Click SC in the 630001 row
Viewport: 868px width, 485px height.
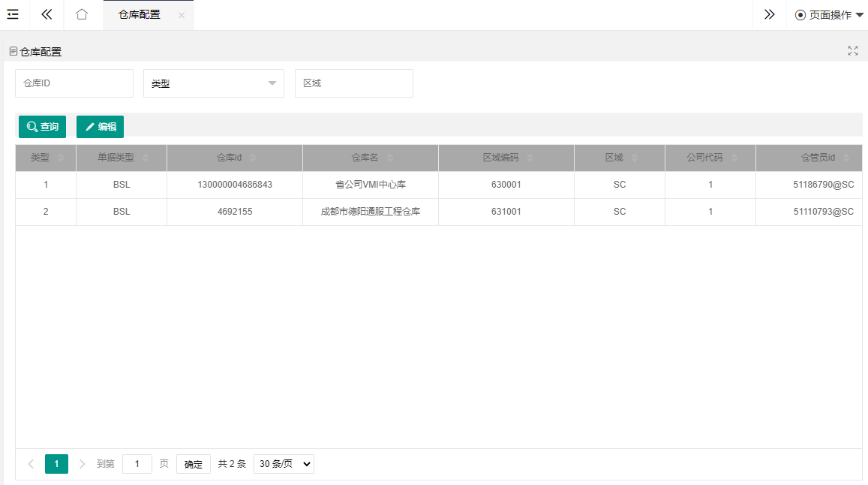coord(620,185)
